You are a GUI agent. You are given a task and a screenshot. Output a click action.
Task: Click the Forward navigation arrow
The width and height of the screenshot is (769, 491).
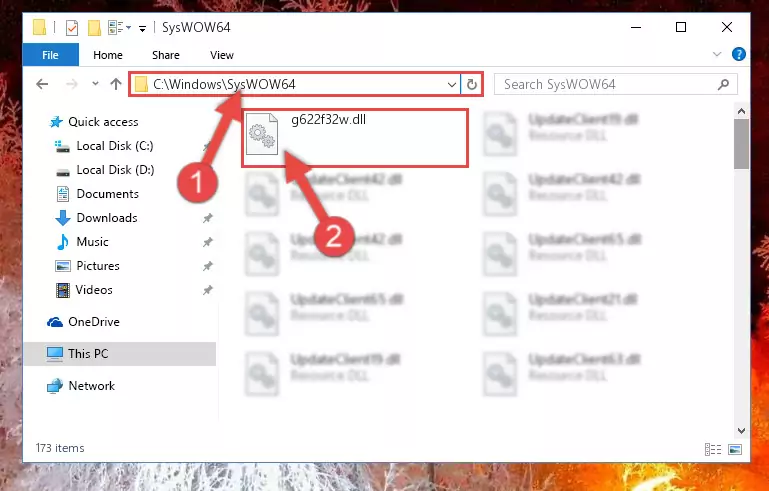pyautogui.click(x=72, y=84)
